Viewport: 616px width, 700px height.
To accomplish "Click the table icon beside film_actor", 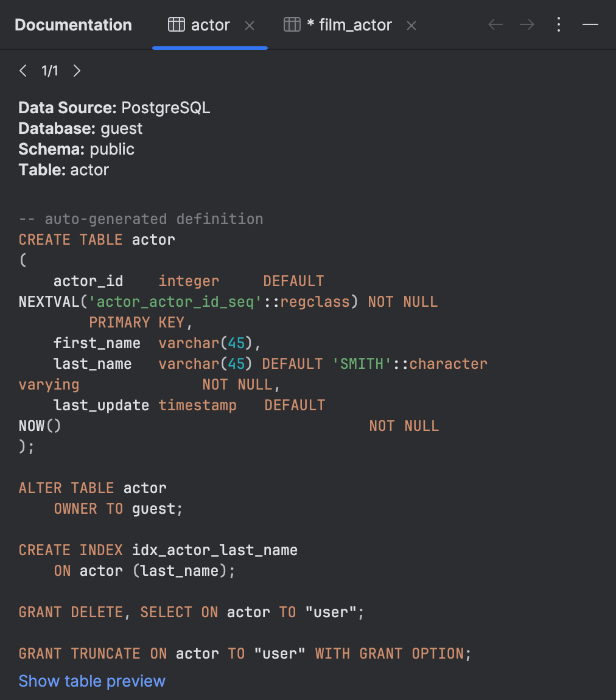I will (x=292, y=24).
